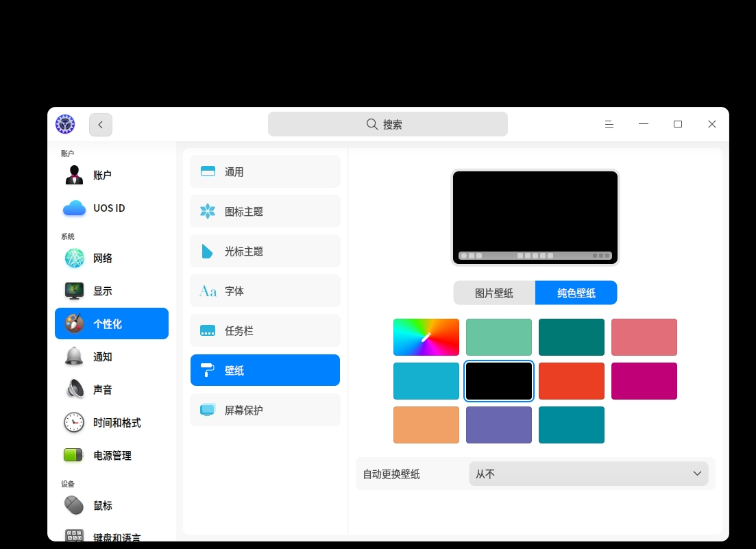Open the 通用 personalization section

pos(265,171)
